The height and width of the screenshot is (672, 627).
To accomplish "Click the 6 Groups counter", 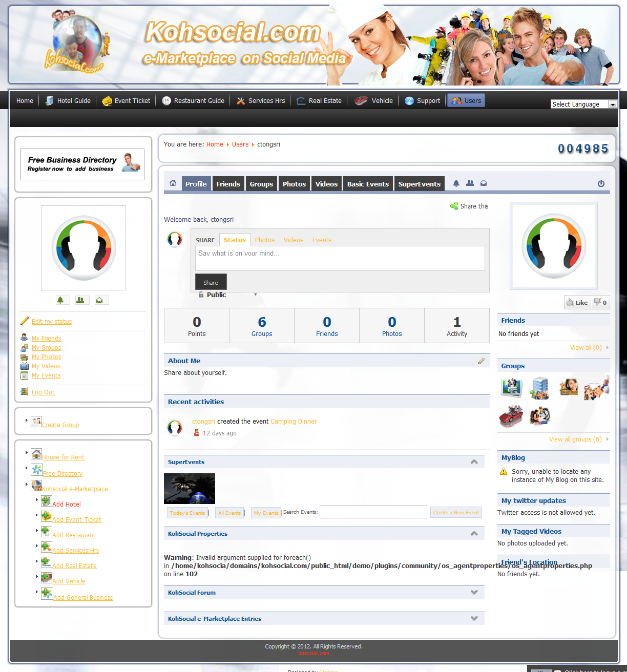I will [262, 326].
